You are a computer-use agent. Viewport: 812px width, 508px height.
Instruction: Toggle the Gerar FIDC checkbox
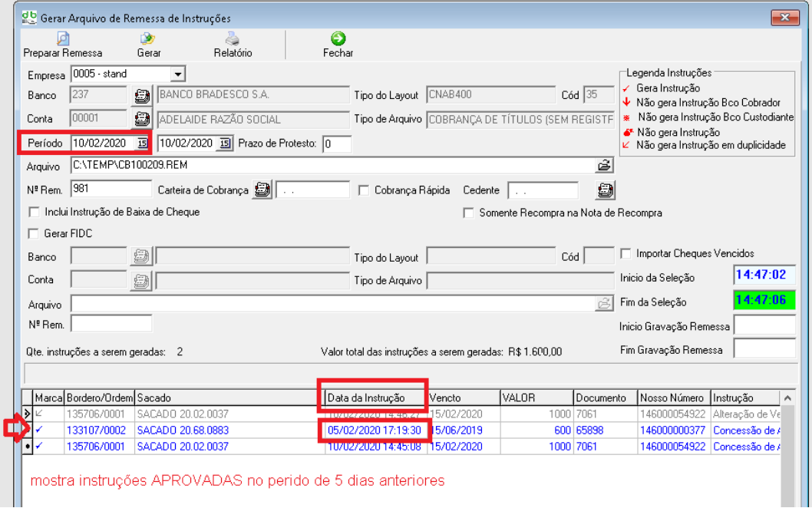coord(33,233)
